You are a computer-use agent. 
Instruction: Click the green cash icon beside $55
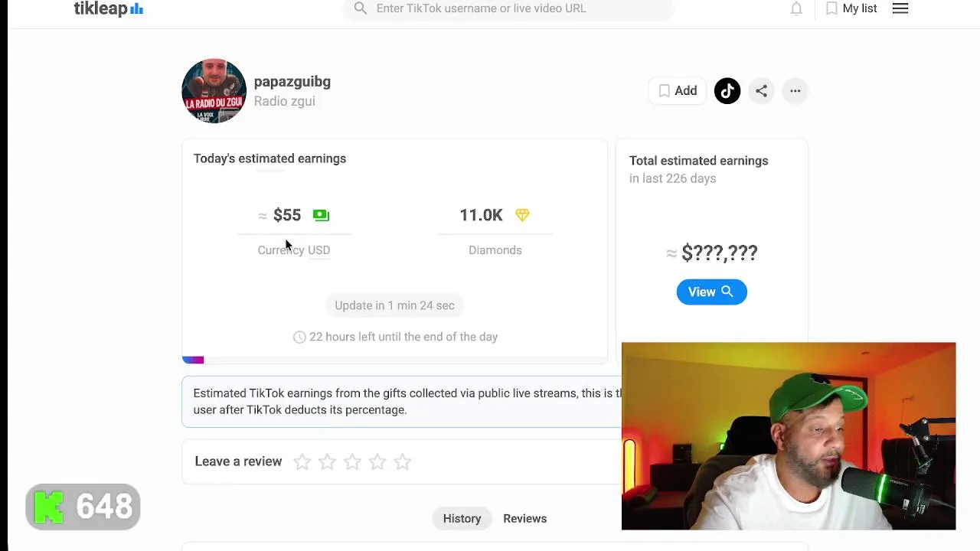[x=321, y=215]
